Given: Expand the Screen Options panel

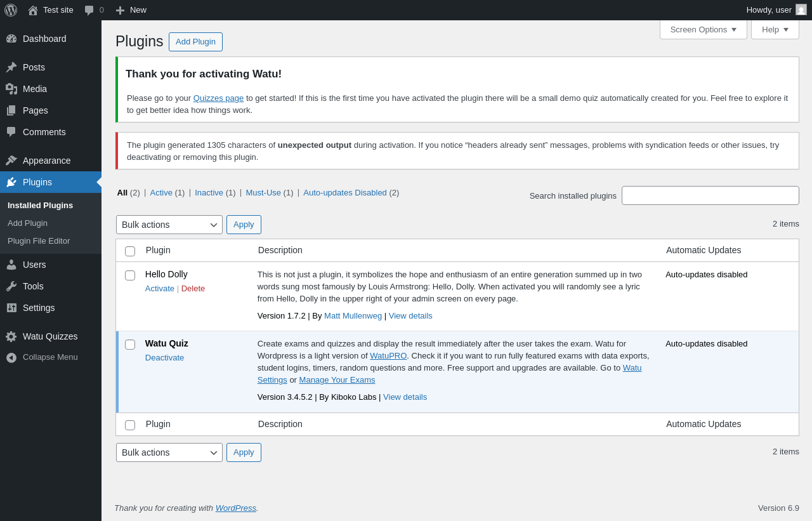Looking at the screenshot, I should coord(703,29).
